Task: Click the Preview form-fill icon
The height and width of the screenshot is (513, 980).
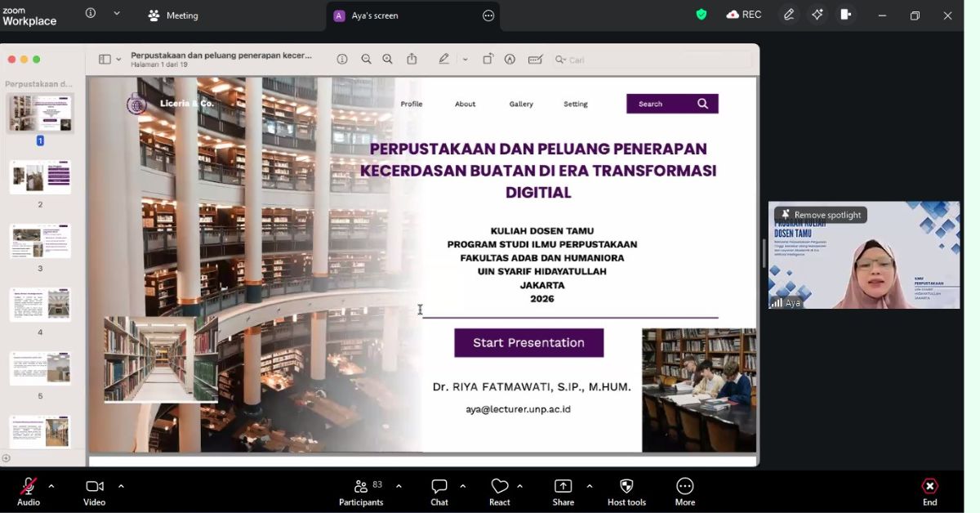Action: pyautogui.click(x=536, y=60)
